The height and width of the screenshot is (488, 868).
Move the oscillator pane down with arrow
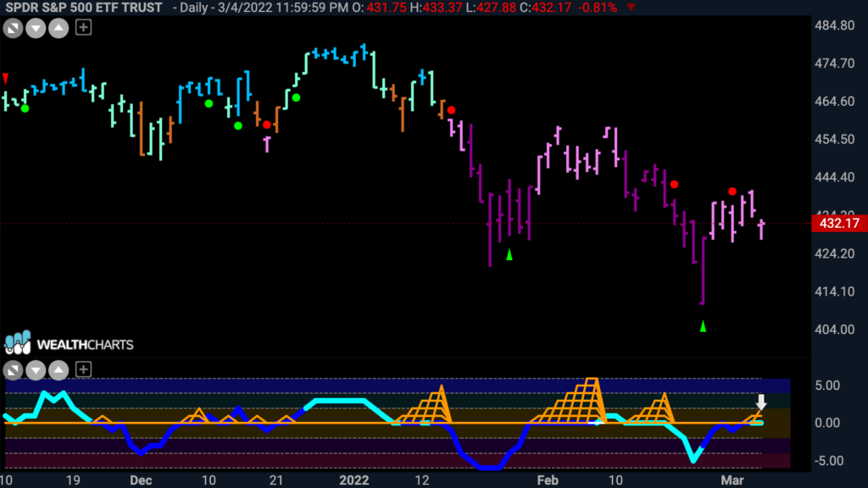coord(36,369)
